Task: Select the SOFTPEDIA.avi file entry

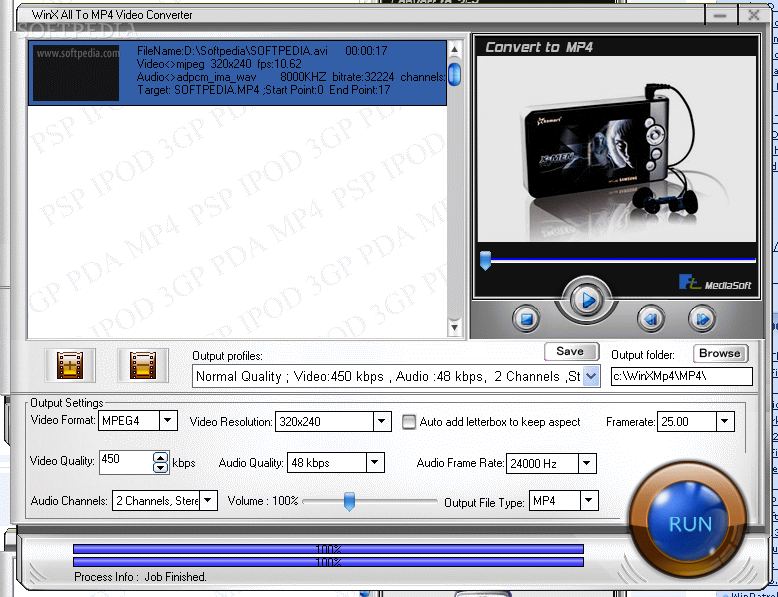Action: pos(237,73)
